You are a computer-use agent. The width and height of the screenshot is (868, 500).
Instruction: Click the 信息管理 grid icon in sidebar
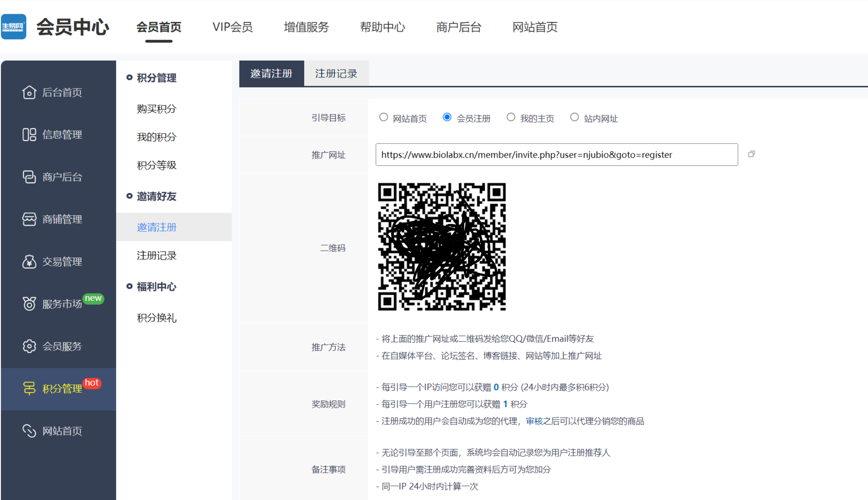pyautogui.click(x=29, y=134)
